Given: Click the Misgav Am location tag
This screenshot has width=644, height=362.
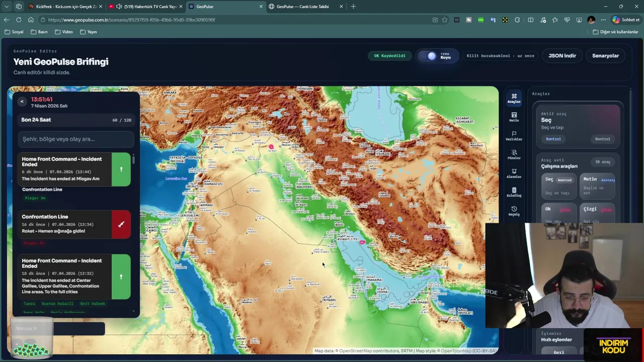Looking at the screenshot, I should pos(35,198).
